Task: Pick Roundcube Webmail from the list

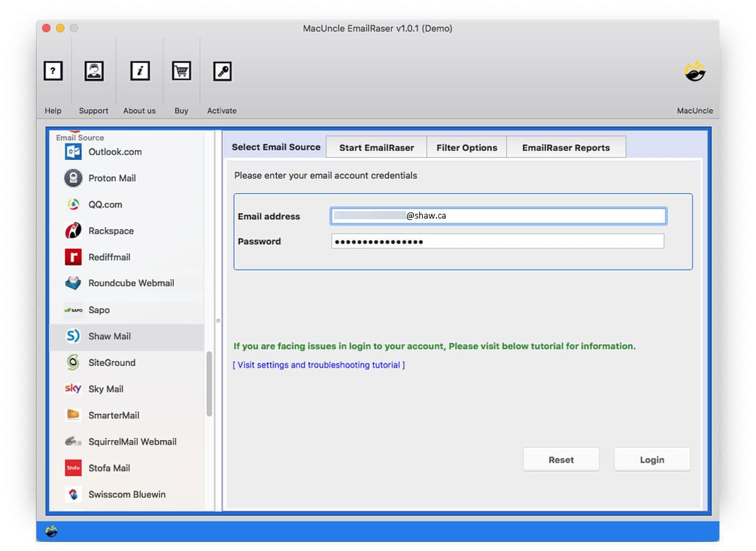Action: [x=130, y=283]
